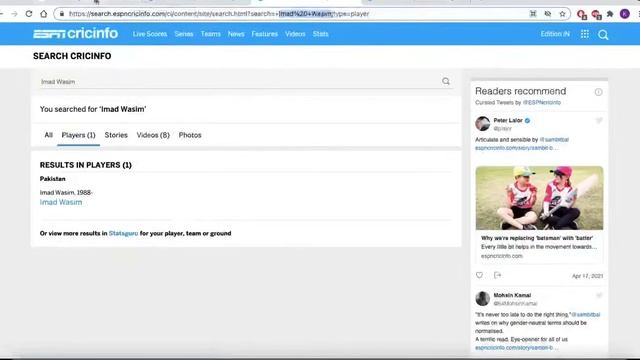Open Peter Lalor name link

click(x=508, y=120)
